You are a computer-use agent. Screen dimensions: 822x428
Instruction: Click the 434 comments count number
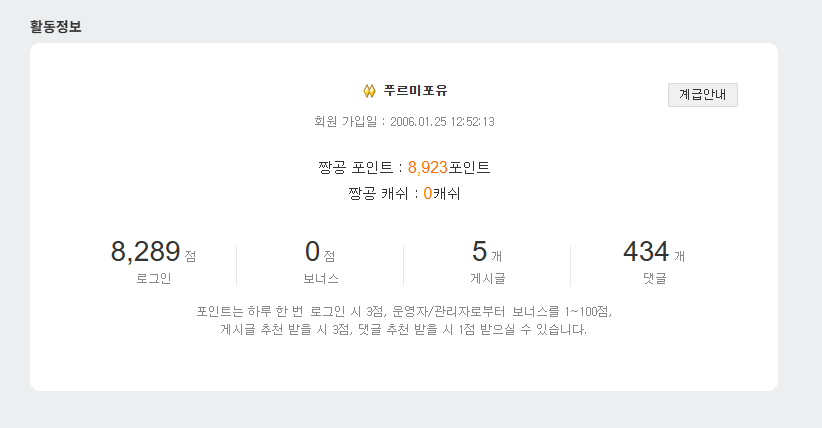point(646,252)
